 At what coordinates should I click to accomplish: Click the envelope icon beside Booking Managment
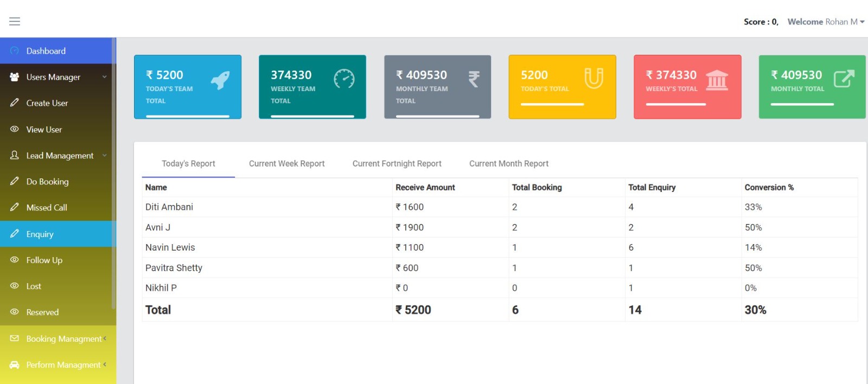click(15, 338)
